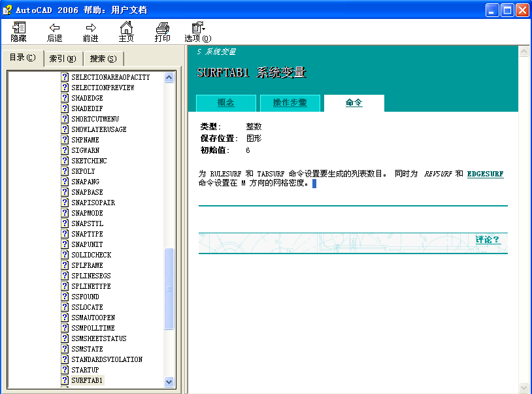
Task: Open the 概念 (Concepts) tab
Action: coord(226,103)
